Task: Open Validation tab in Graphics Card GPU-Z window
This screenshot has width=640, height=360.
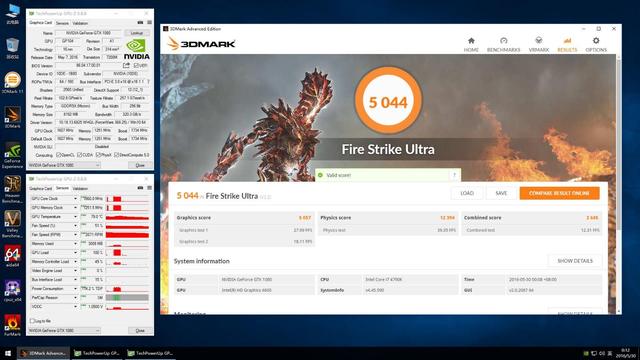Action: (80, 23)
